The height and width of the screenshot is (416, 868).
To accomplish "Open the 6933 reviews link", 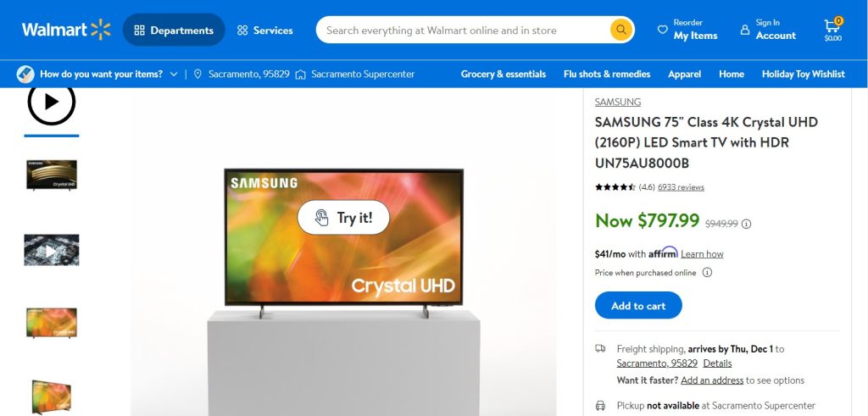I will click(x=681, y=187).
